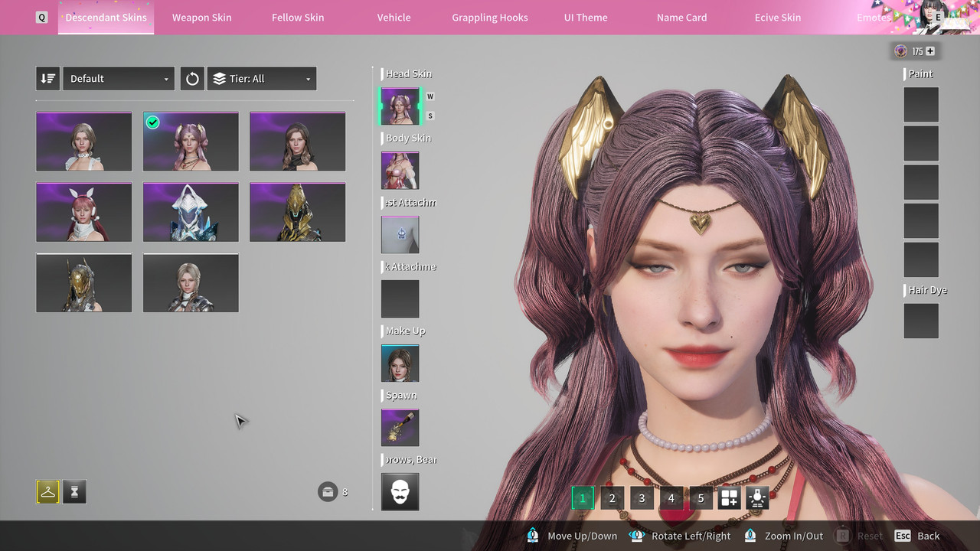Open the Default sort dropdown
The width and height of the screenshot is (980, 551).
(x=119, y=78)
